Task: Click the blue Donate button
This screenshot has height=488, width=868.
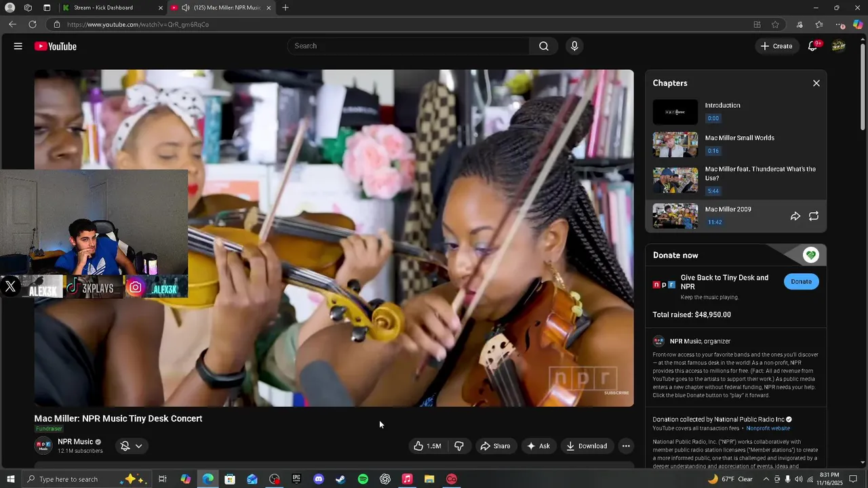Action: pyautogui.click(x=801, y=281)
